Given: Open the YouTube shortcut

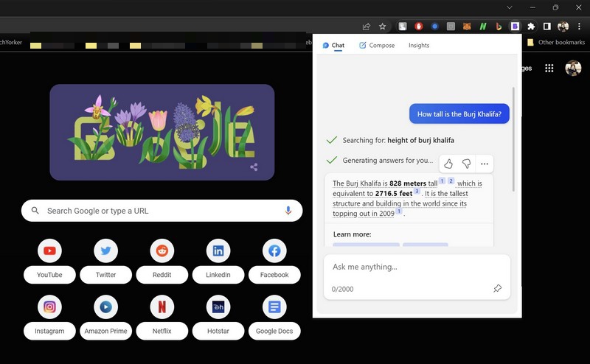Looking at the screenshot, I should click(x=49, y=251).
